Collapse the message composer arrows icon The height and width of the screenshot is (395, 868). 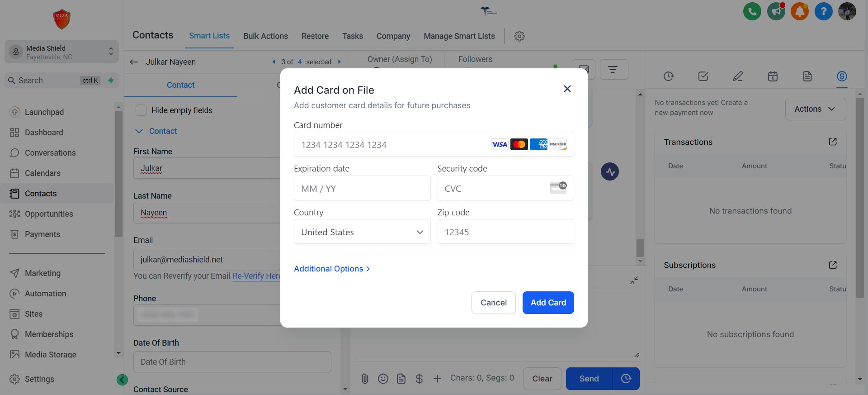634,281
